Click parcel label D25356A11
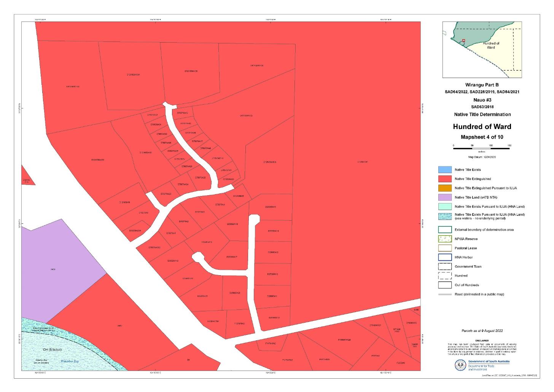The image size is (554, 392). [x=272, y=296]
